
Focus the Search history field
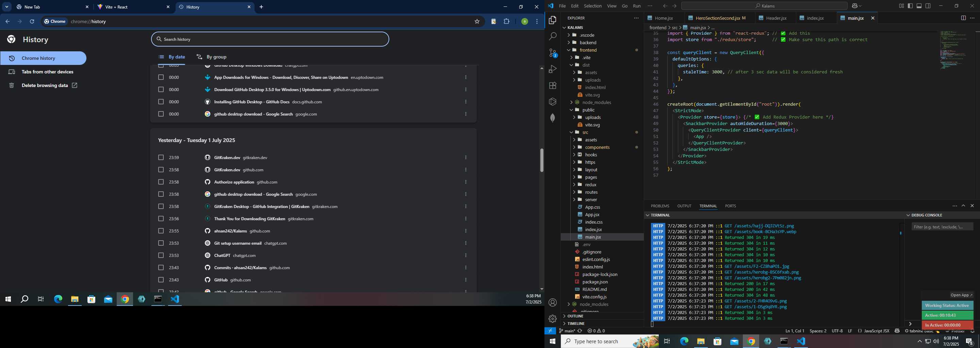270,39
